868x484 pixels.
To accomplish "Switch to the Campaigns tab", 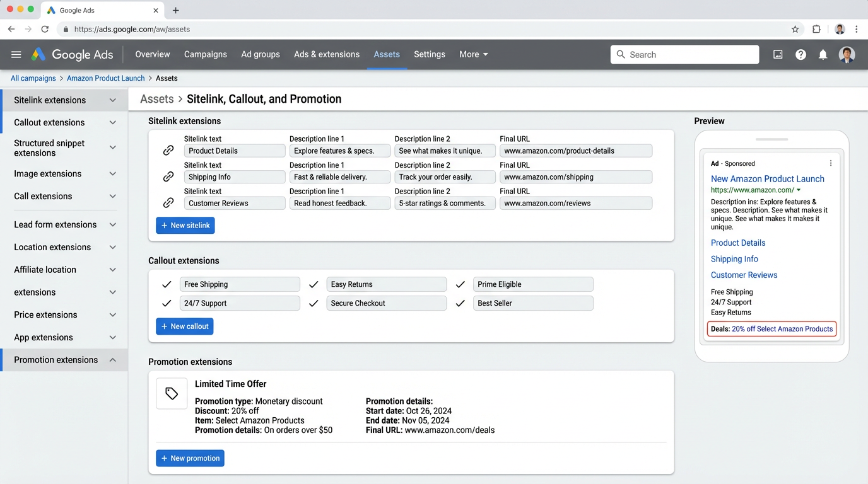I will point(206,54).
